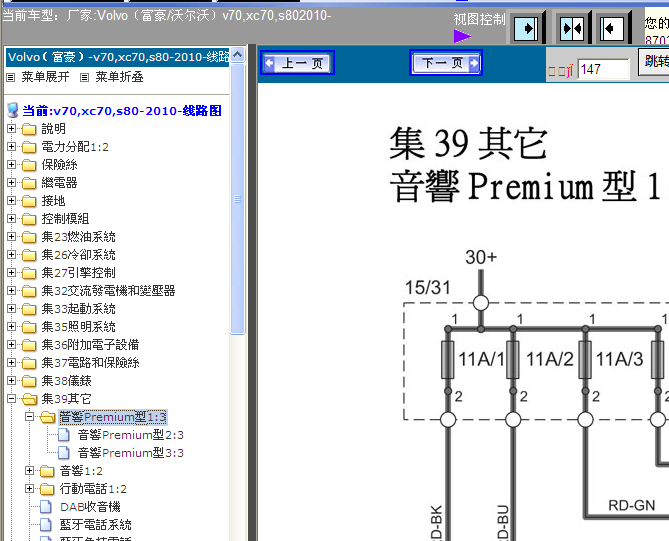Click 菜单折叠 to collapse all menus
The height and width of the screenshot is (541, 669).
tap(119, 77)
